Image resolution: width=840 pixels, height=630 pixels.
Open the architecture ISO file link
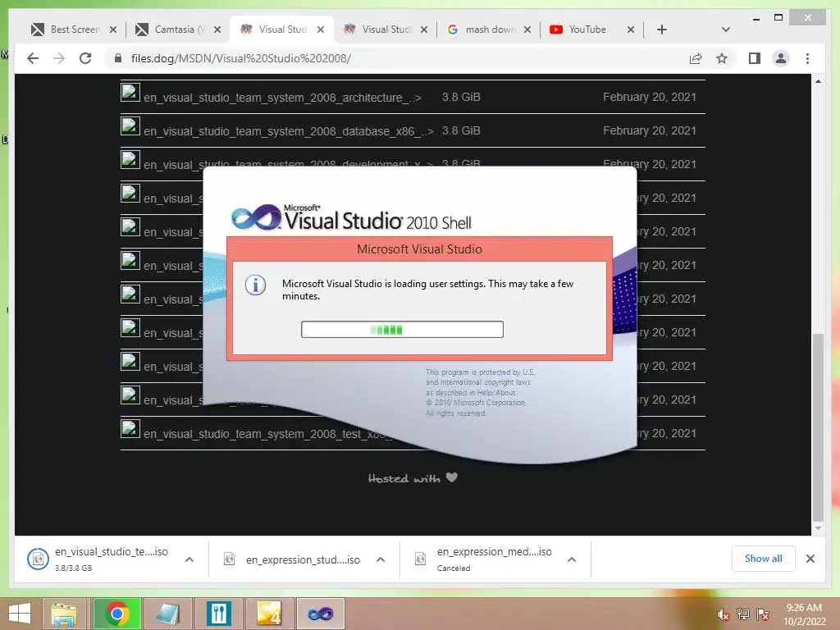click(x=282, y=98)
